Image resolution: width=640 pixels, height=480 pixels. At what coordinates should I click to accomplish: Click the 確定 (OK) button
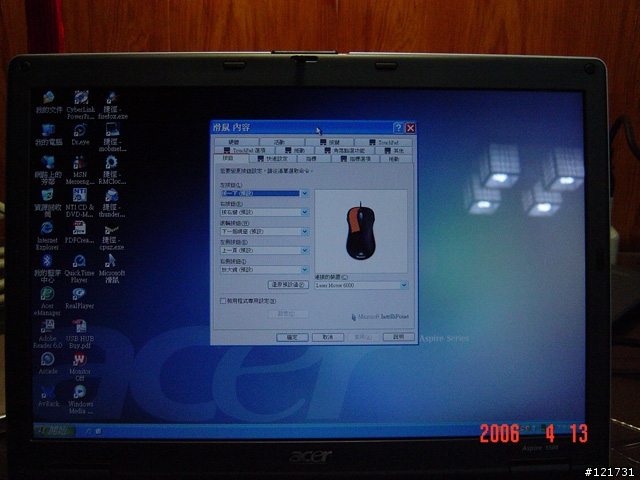[x=292, y=337]
